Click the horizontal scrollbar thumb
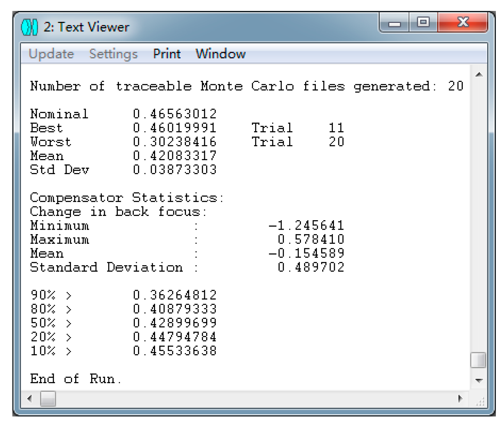504x426 pixels. coord(48,399)
